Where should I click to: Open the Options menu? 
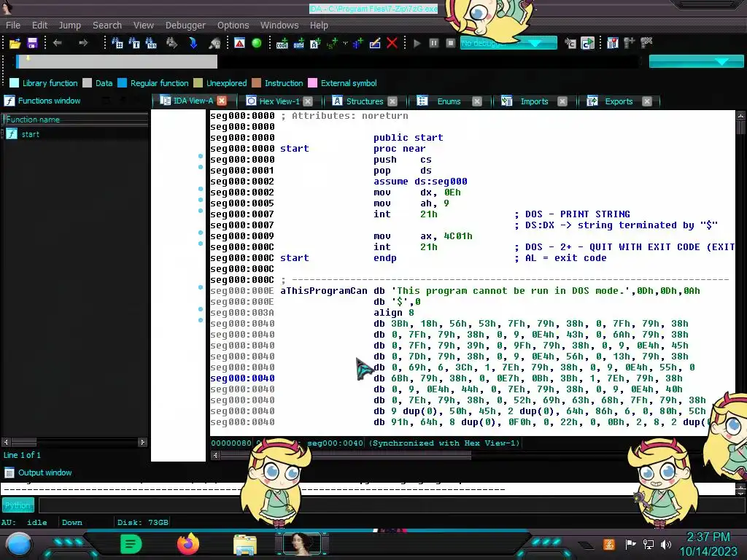point(233,26)
